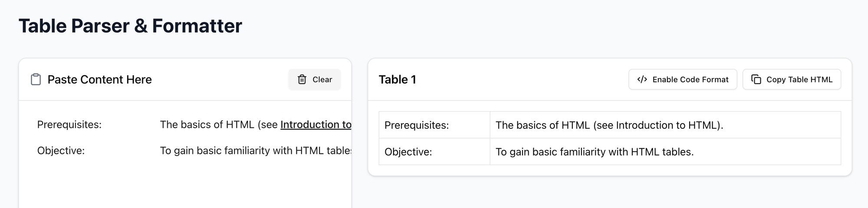
Task: Enable Code Format for Table 1
Action: pos(690,79)
